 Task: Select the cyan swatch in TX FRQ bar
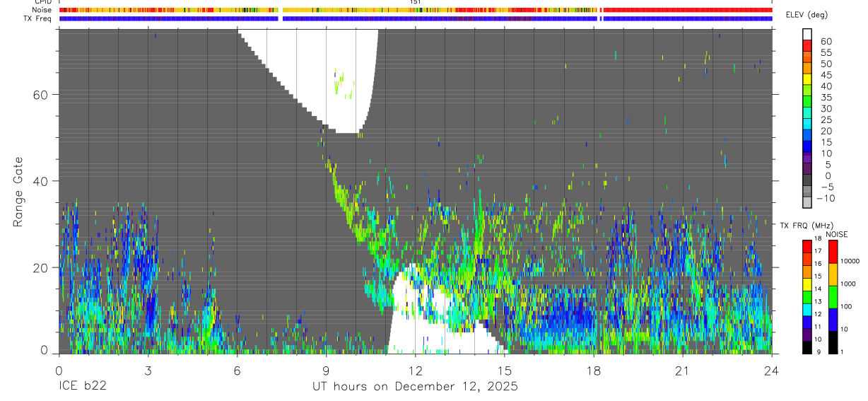[x=807, y=308]
